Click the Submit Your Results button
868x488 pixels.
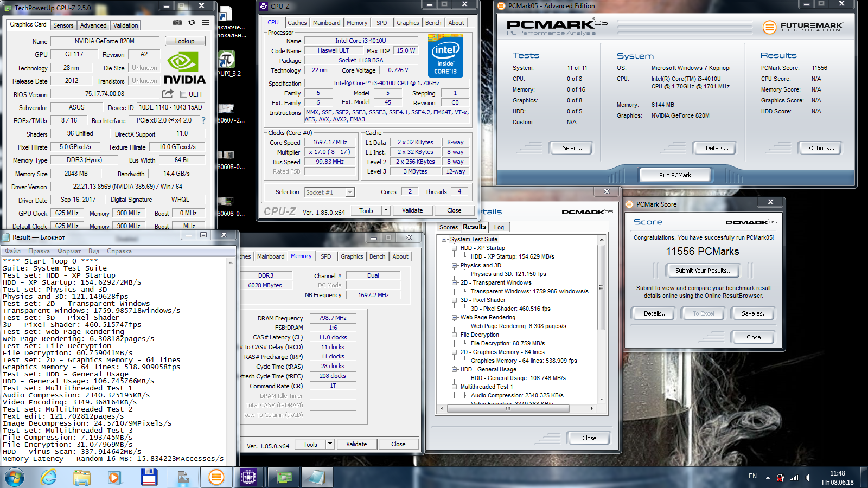click(703, 271)
